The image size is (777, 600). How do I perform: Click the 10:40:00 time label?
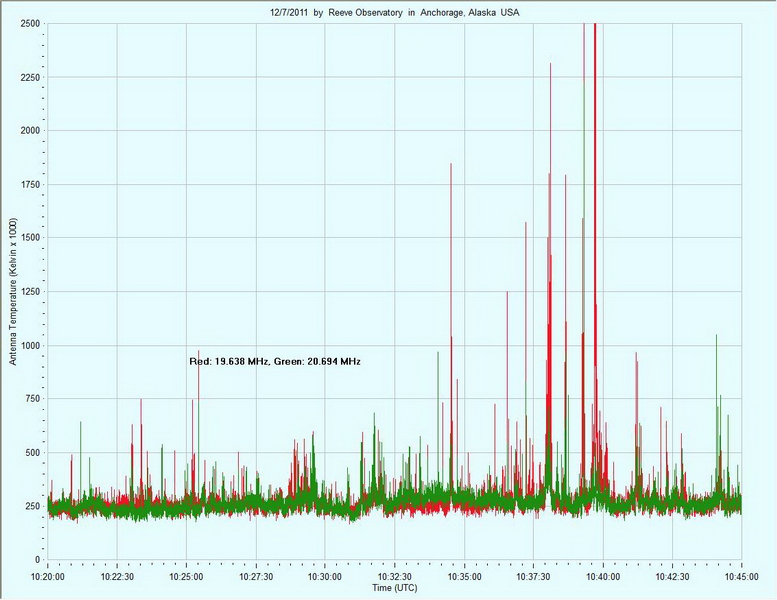pos(603,577)
